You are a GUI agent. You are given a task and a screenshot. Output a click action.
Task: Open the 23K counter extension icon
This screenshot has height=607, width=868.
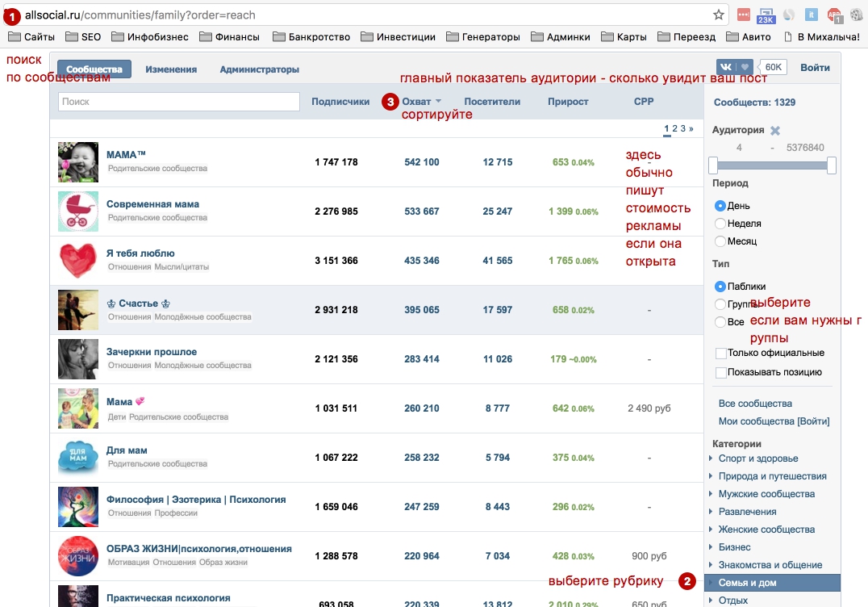766,15
